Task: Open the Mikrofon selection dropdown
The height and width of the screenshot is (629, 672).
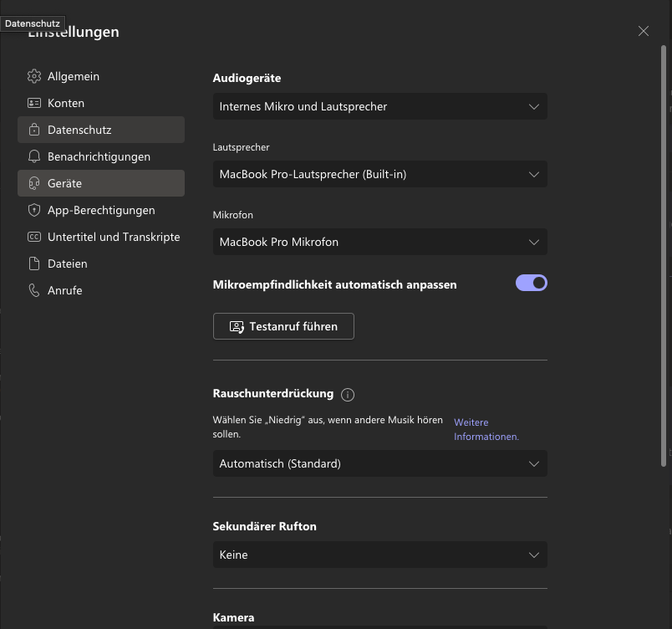Action: coord(380,242)
